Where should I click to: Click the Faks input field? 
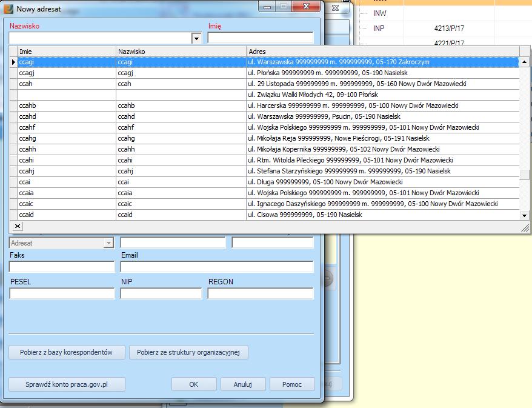(x=62, y=267)
